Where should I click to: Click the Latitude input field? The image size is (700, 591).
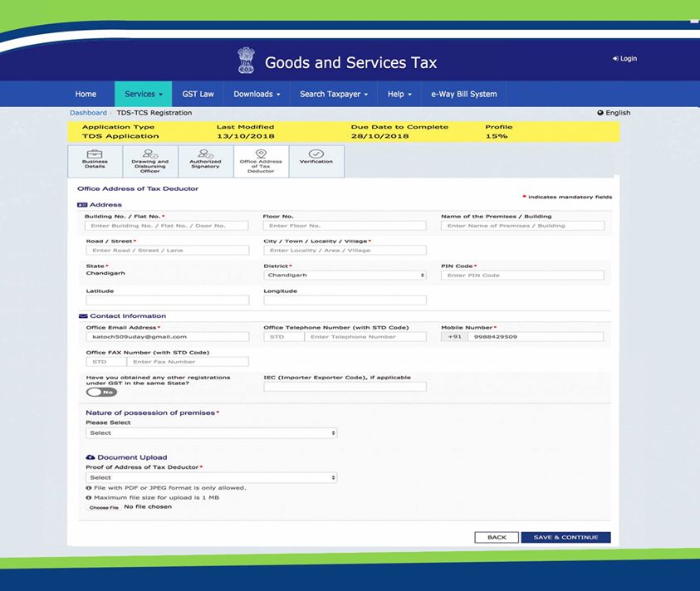point(168,300)
